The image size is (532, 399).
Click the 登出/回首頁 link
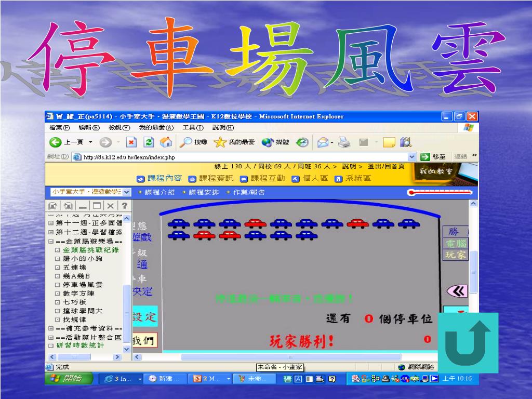point(386,166)
